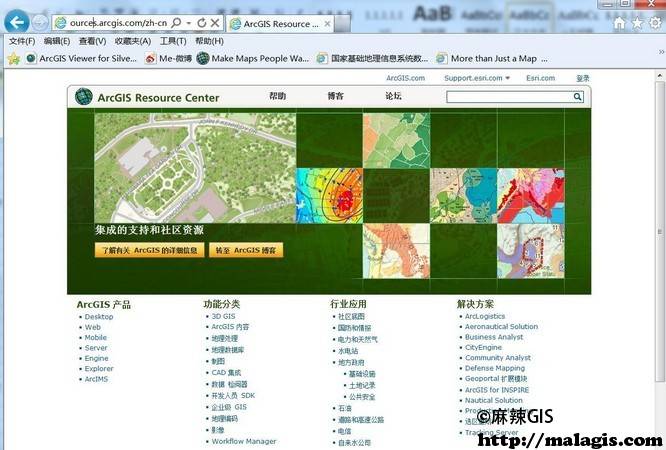The width and height of the screenshot is (666, 450).
Task: Open the 收藏夹(A) menu
Action: [x=133, y=41]
